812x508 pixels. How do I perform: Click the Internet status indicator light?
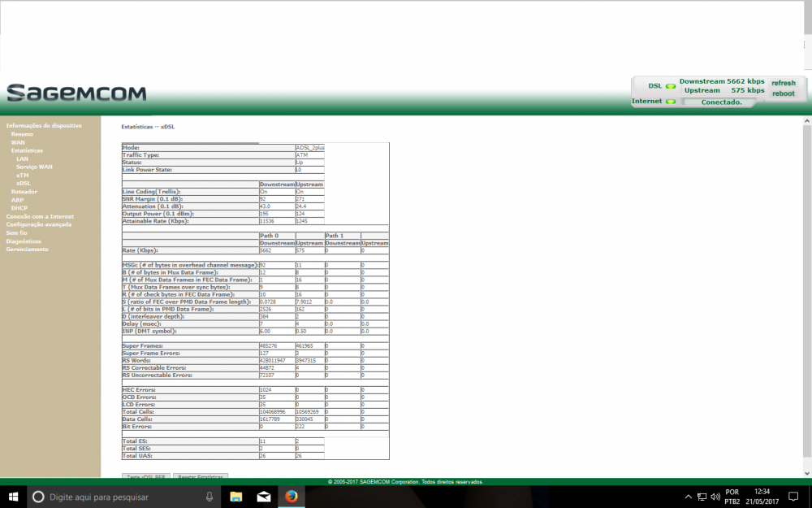tap(671, 101)
